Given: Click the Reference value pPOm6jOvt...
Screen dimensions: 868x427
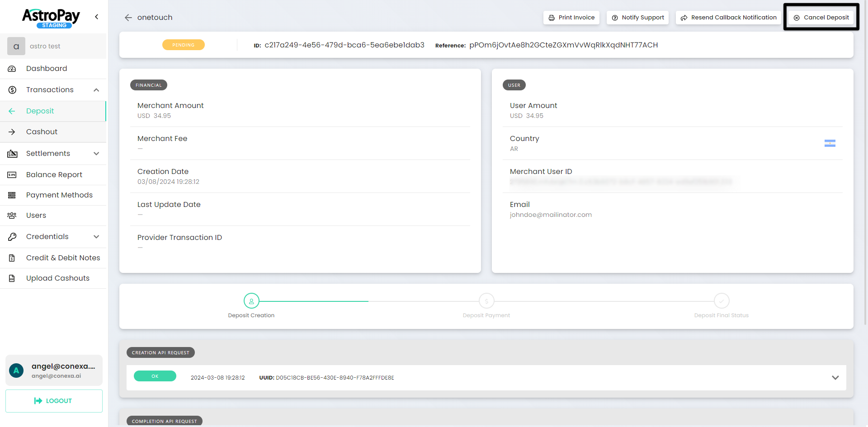Looking at the screenshot, I should pyautogui.click(x=564, y=45).
